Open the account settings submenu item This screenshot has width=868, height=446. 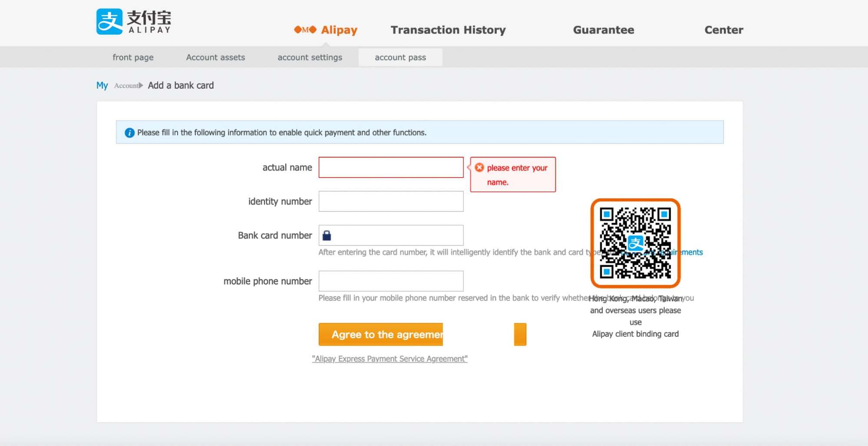310,57
